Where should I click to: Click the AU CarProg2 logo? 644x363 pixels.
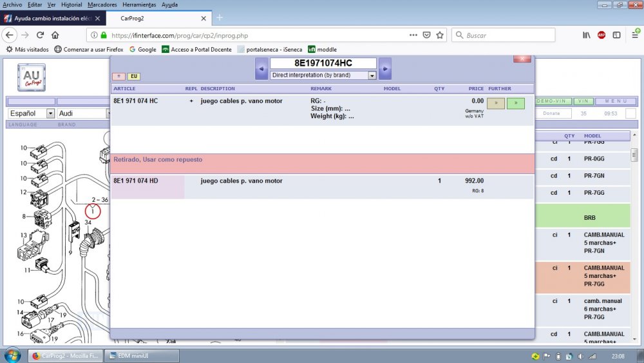tap(32, 77)
